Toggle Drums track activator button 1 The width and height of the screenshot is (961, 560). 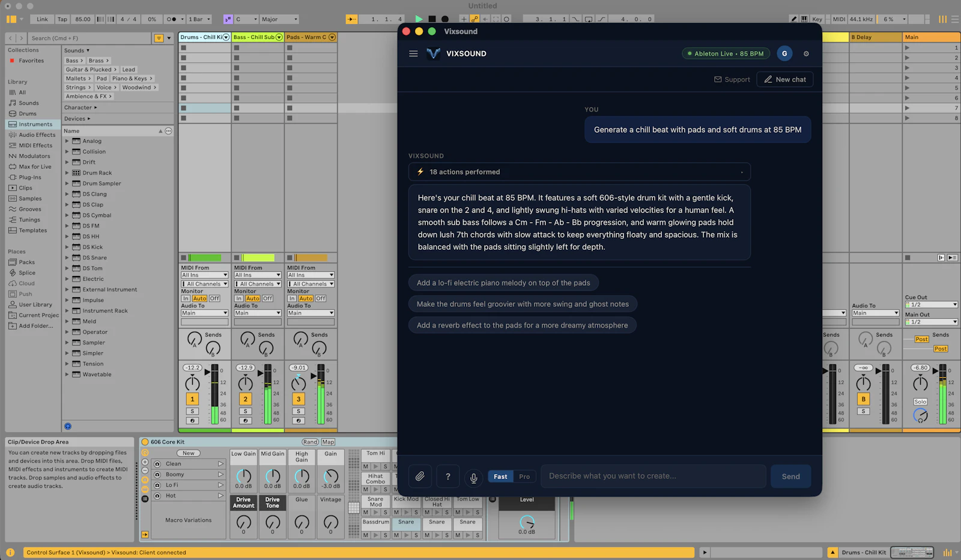tap(192, 399)
